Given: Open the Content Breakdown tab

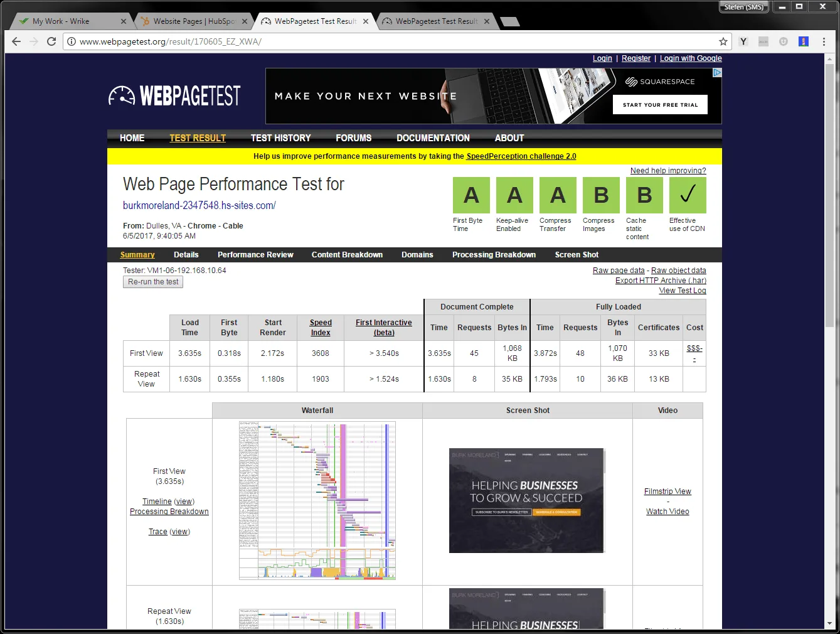Looking at the screenshot, I should pos(347,255).
